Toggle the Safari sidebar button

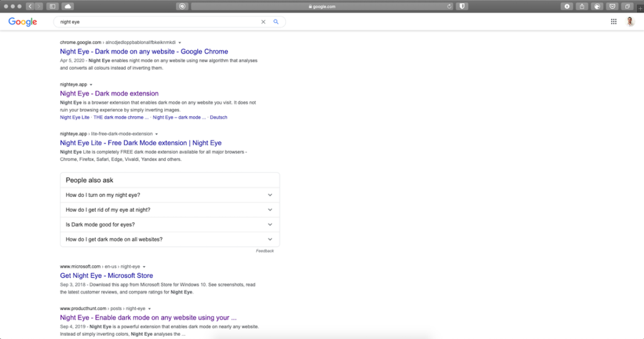(x=52, y=6)
